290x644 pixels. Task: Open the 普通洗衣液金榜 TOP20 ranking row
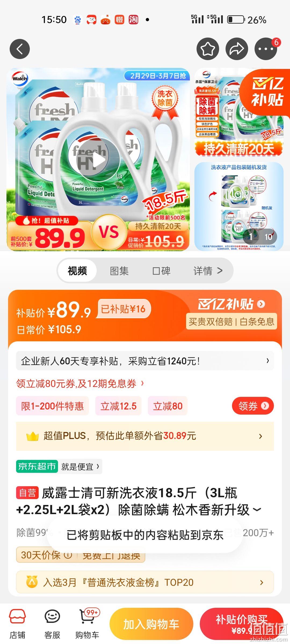tap(145, 582)
